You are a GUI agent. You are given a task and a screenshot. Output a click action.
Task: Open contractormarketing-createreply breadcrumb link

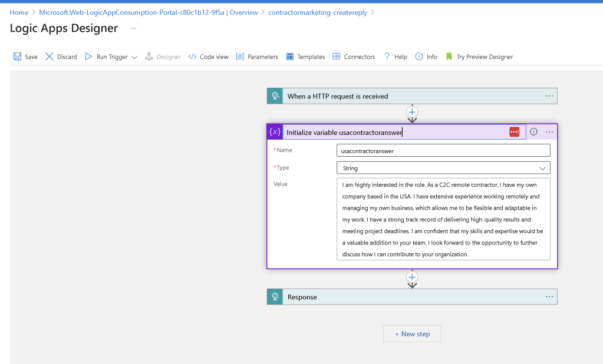click(x=318, y=12)
